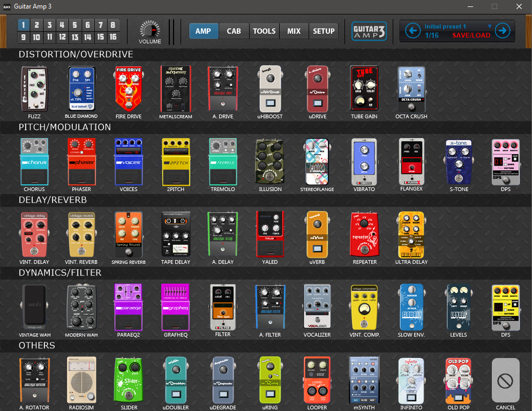Choose the Old Pop pedal
Image resolution: width=532 pixels, height=411 pixels.
pos(459,380)
